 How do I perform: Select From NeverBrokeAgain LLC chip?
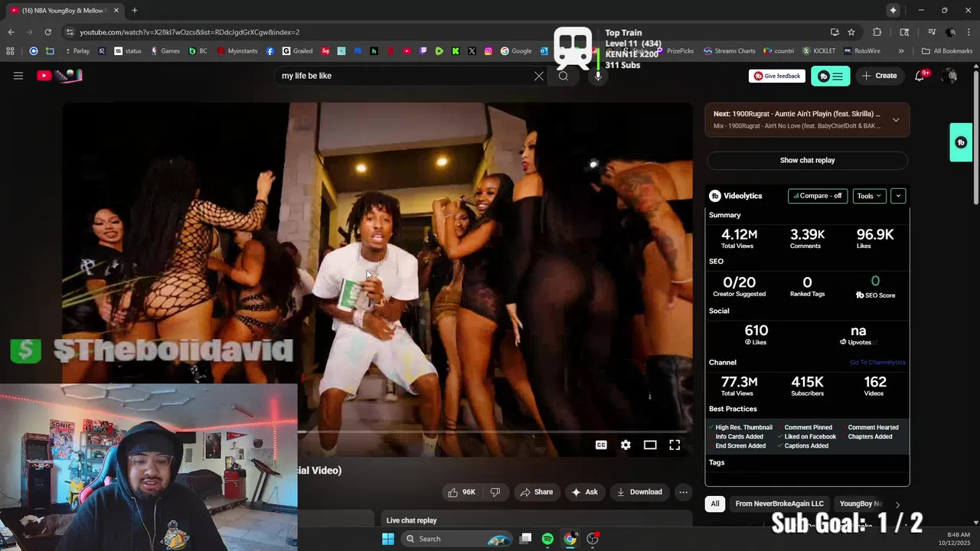pos(779,504)
